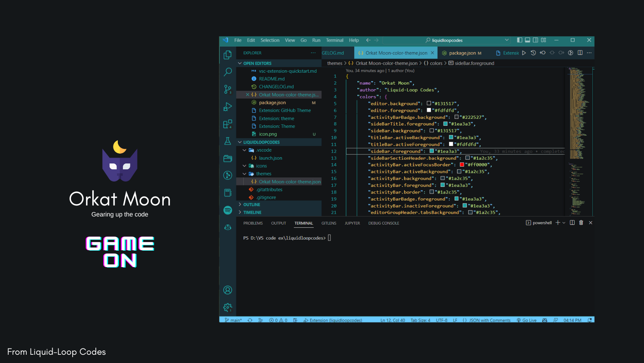Image resolution: width=644 pixels, height=363 pixels.
Task: Open the Explorer view in activity bar
Action: tap(227, 55)
